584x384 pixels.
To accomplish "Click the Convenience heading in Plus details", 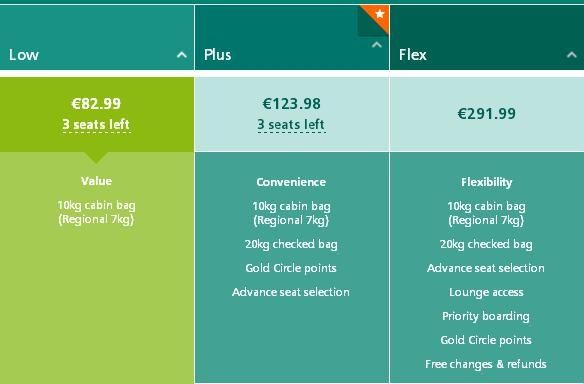I will coord(291,182).
